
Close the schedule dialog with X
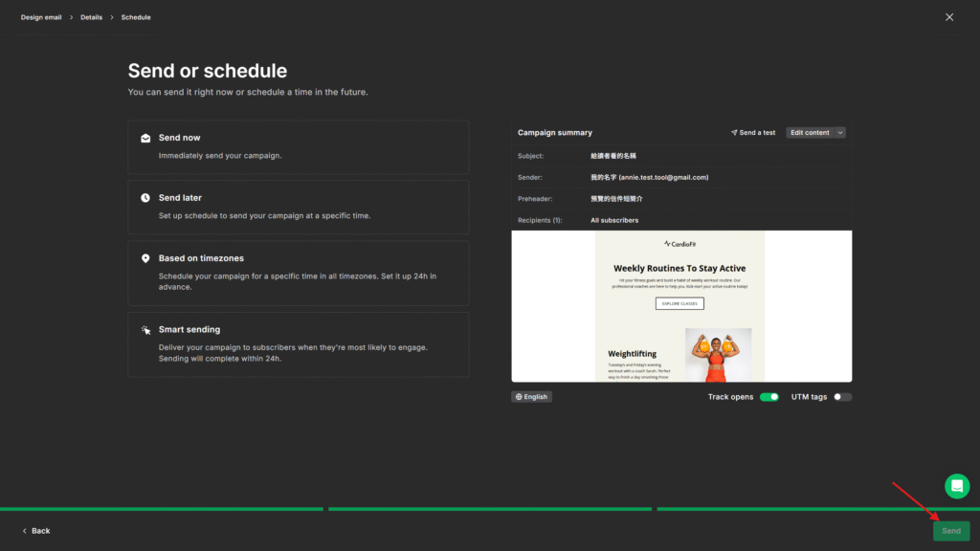pyautogui.click(x=949, y=17)
